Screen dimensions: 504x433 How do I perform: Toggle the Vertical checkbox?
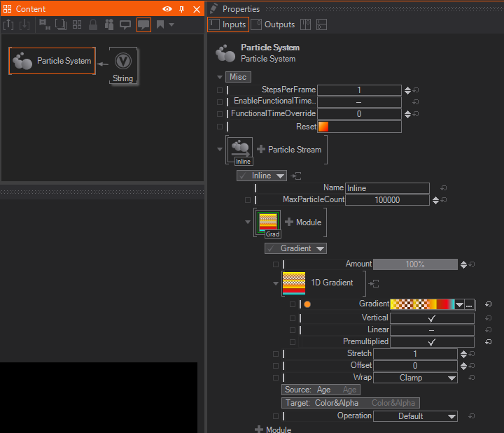tap(431, 318)
